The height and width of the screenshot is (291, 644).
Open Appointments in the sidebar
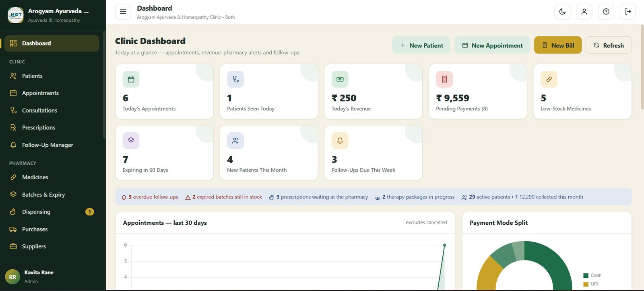tap(52, 93)
